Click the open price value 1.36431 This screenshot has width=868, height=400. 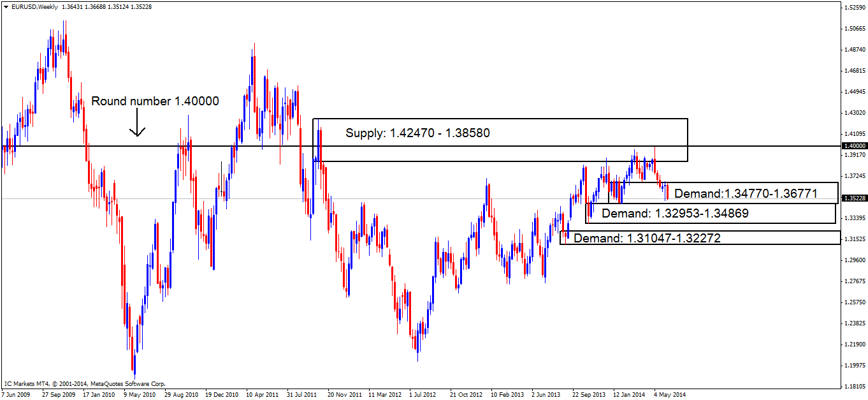pos(73,7)
